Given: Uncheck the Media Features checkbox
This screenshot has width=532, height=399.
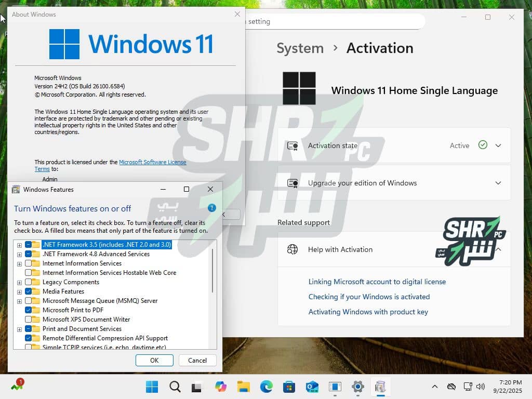Looking at the screenshot, I should (28, 291).
